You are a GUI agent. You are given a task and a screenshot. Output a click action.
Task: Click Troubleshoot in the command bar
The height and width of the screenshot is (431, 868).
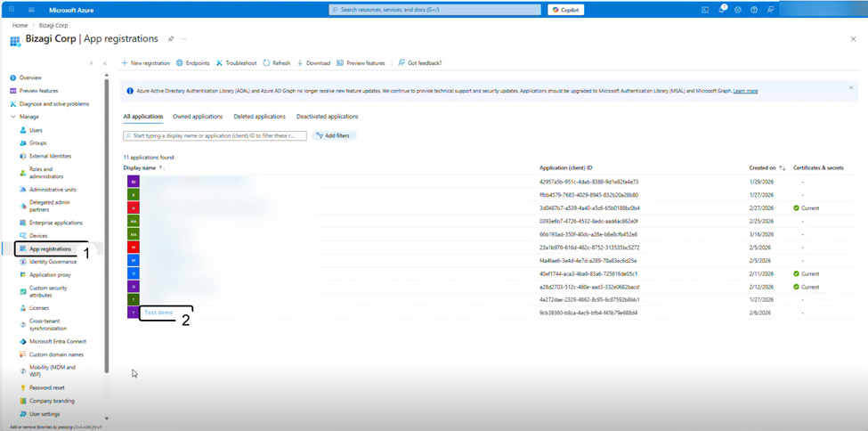237,63
